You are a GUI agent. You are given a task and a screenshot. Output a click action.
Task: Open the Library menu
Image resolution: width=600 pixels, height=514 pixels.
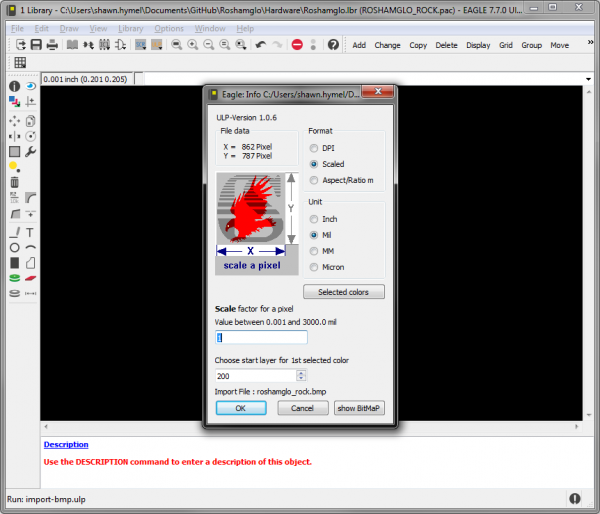(x=130, y=28)
